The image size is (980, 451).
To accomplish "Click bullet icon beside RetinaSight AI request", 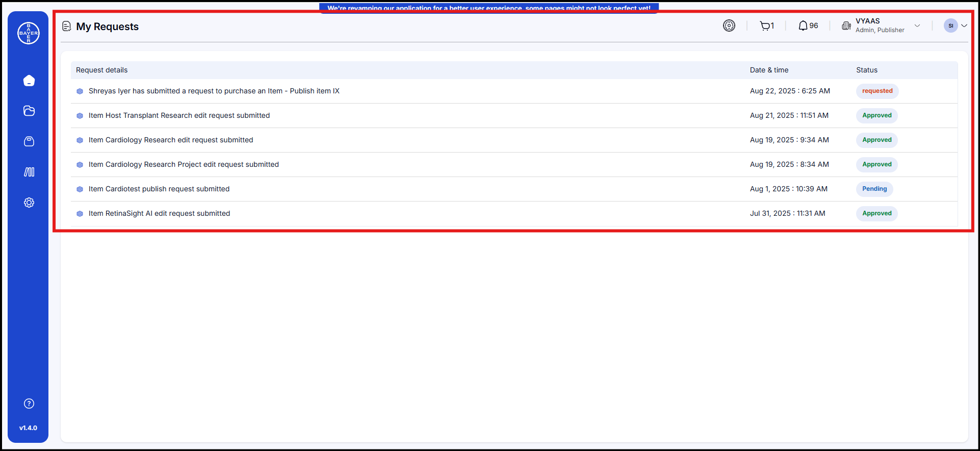I will [80, 214].
